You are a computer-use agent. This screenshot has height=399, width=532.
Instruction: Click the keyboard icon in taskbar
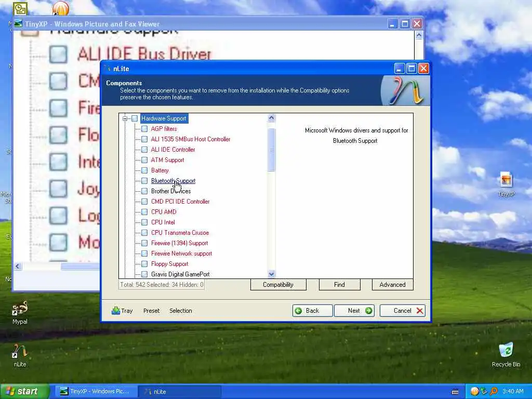tap(455, 392)
